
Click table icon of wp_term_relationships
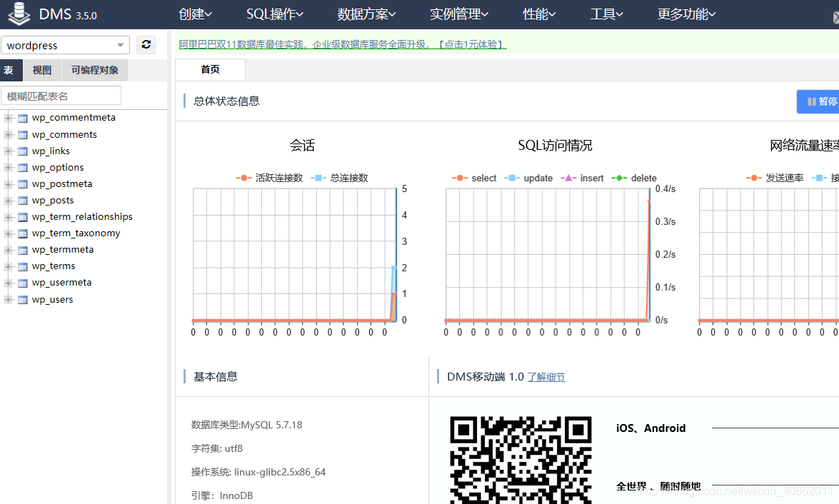tap(22, 217)
